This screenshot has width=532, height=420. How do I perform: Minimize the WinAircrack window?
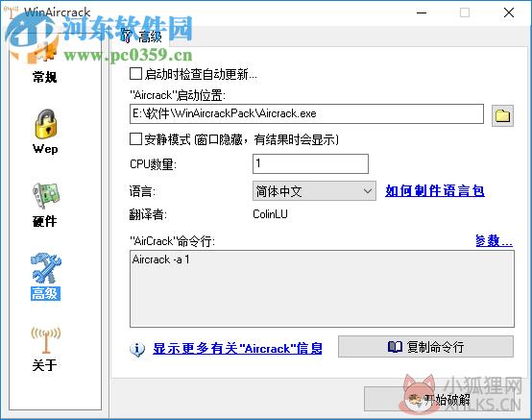[422, 12]
